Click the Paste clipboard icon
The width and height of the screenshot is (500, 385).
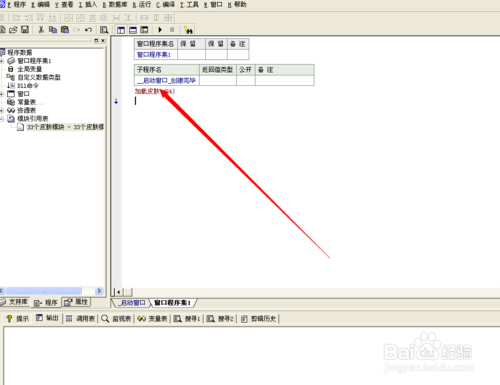point(65,30)
